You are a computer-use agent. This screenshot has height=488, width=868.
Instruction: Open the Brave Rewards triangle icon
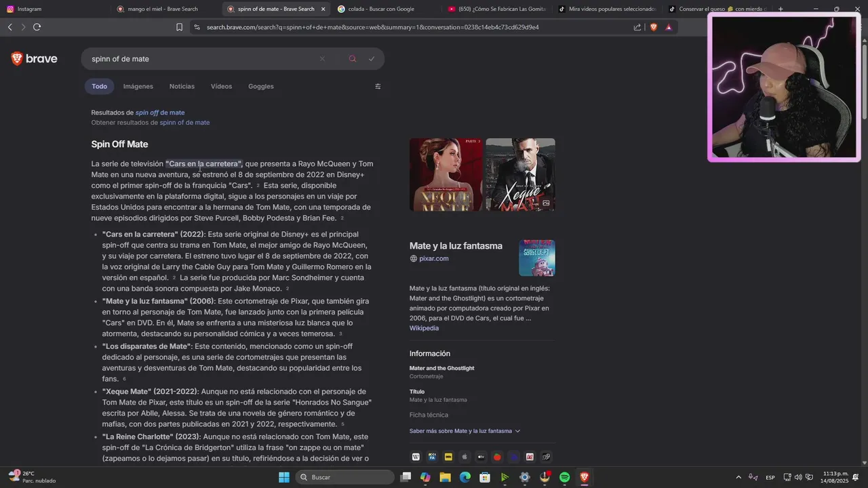669,27
